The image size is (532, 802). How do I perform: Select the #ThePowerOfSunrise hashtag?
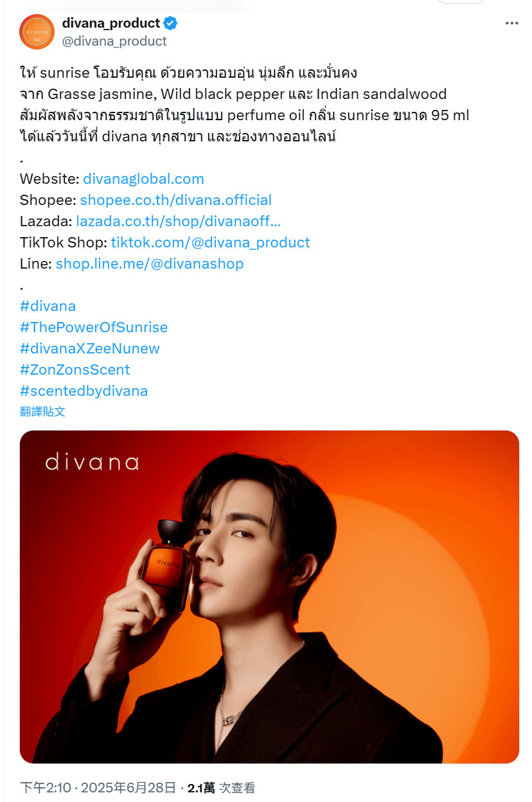click(x=94, y=327)
